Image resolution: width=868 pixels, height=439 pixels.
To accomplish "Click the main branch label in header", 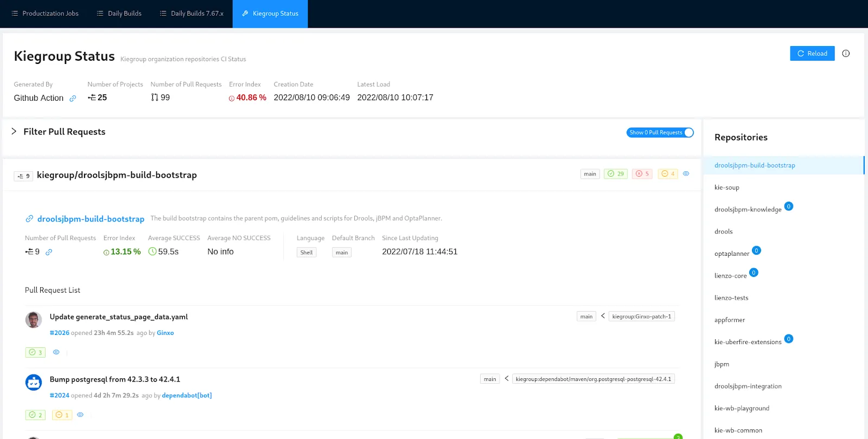I will 590,174.
